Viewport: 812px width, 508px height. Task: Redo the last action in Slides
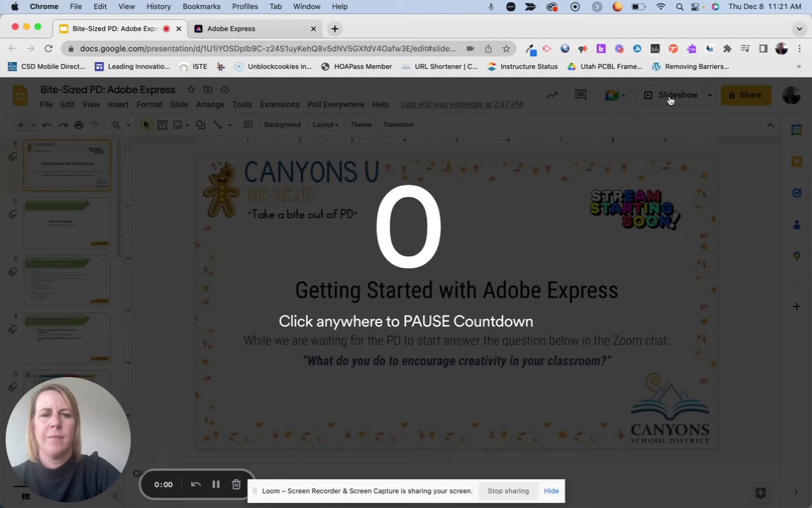click(63, 125)
